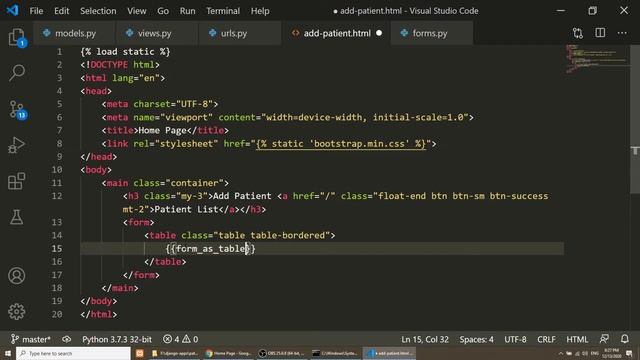The image size is (640, 360).
Task: Open the Accounts menu in activity bar
Action: (16, 276)
